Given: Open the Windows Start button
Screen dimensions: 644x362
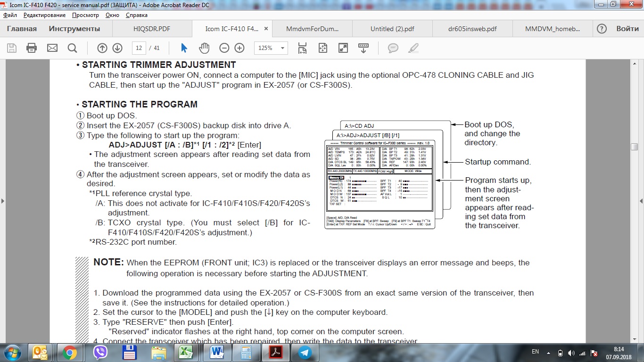Looking at the screenshot, I should pyautogui.click(x=12, y=352).
